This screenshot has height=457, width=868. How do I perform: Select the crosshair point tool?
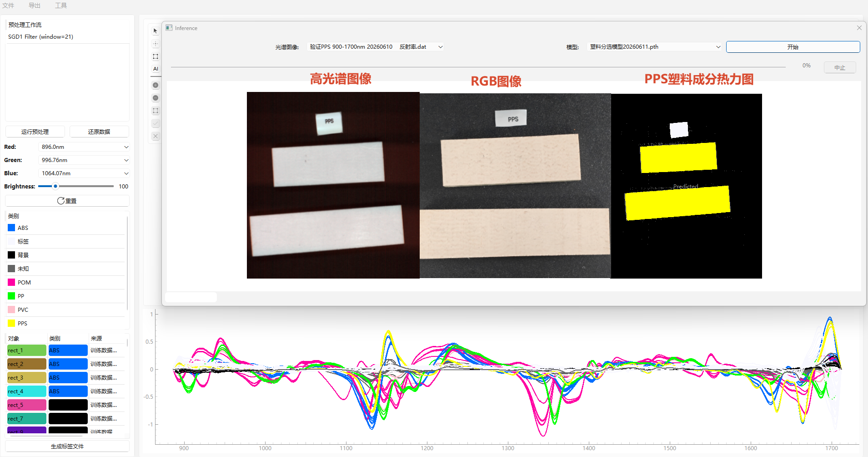[x=156, y=44]
